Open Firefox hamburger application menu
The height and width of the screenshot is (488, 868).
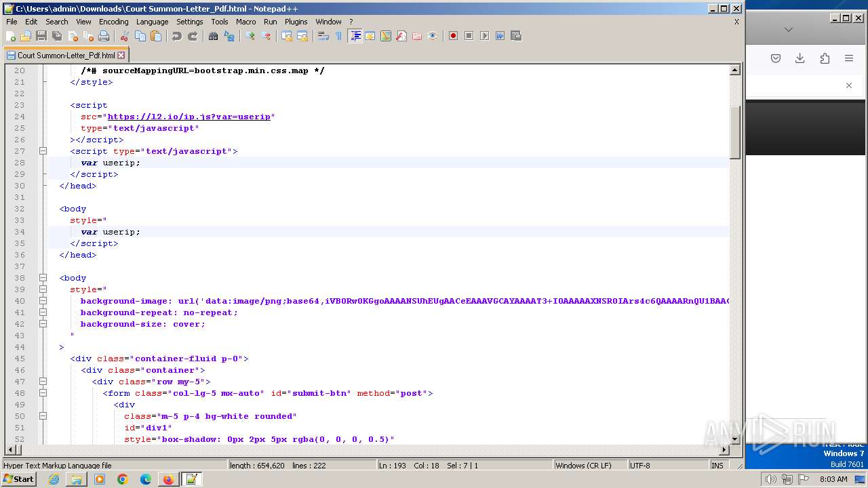[x=849, y=58]
